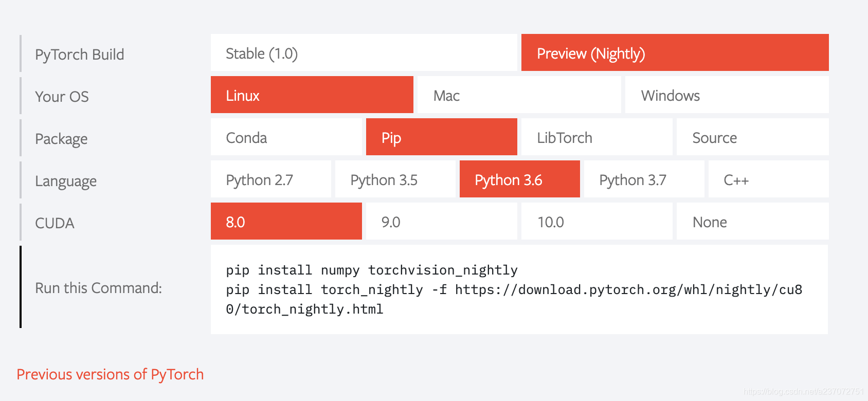Select None for CUDA
Screen dimensions: 868x401
click(x=752, y=222)
